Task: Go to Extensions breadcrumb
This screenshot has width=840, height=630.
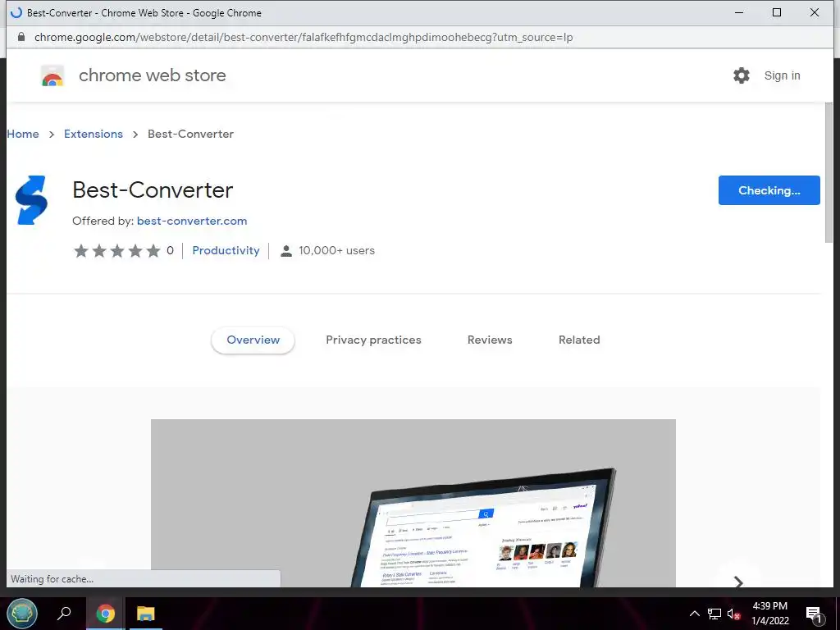Action: 94,134
